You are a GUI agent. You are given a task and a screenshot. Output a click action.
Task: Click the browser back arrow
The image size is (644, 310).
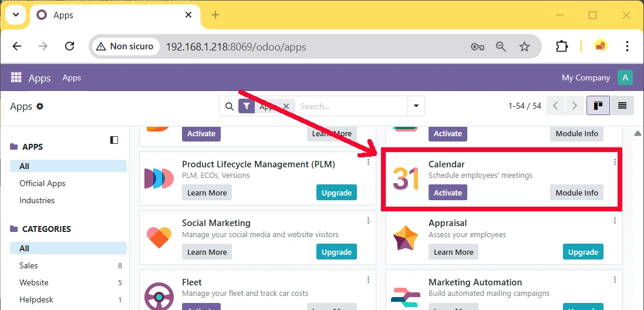pos(17,46)
